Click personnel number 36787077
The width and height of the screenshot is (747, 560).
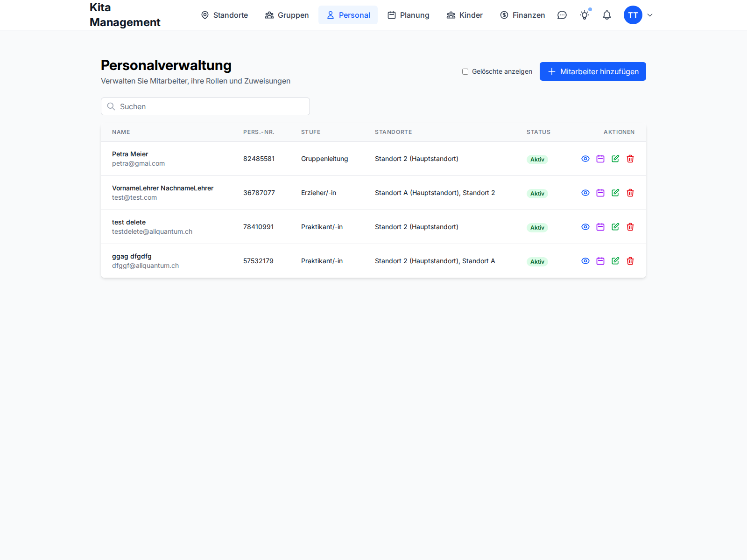coord(259,193)
